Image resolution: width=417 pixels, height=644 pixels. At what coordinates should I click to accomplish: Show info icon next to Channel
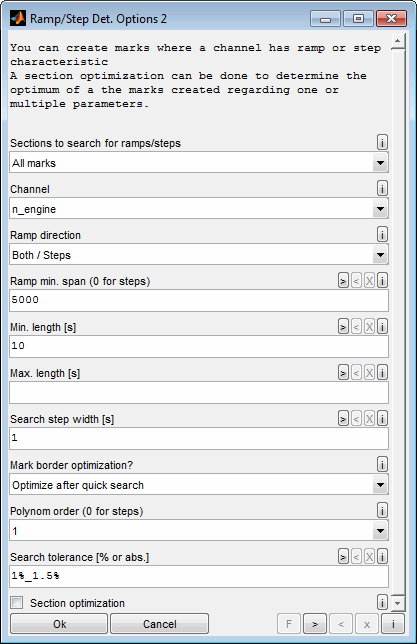pyautogui.click(x=382, y=189)
